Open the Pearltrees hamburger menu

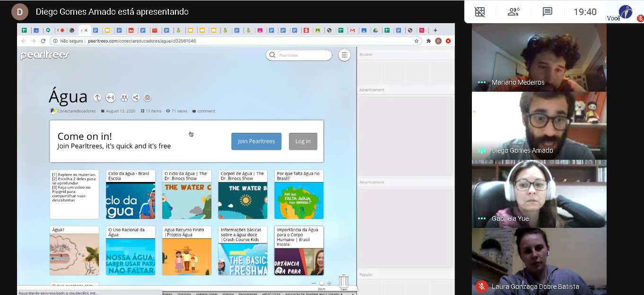tap(344, 55)
